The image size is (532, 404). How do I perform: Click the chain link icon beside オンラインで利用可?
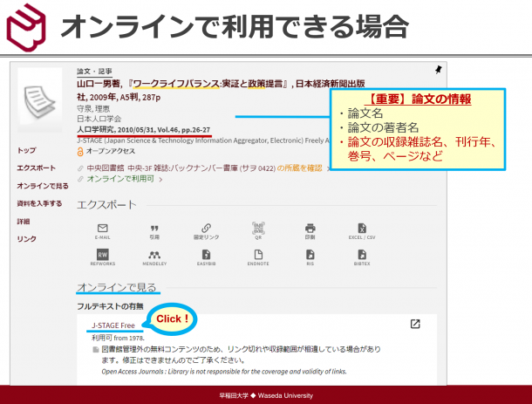80,179
